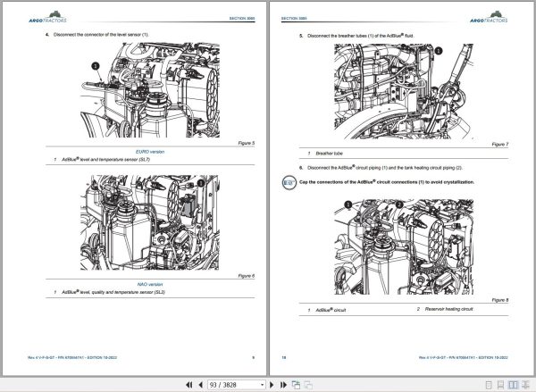Go to the first page
Viewport: 536px width, 392px height.
[188, 385]
